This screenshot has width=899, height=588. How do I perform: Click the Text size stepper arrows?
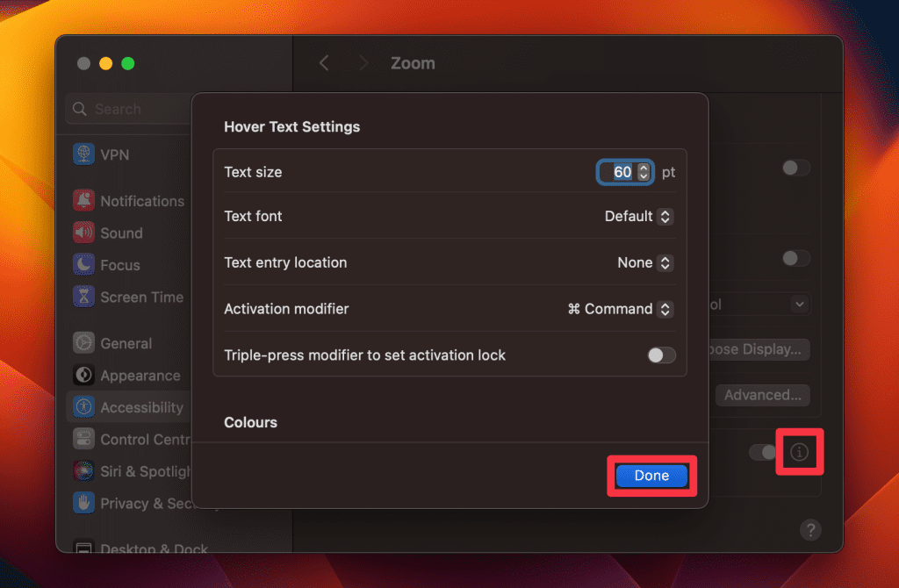644,172
